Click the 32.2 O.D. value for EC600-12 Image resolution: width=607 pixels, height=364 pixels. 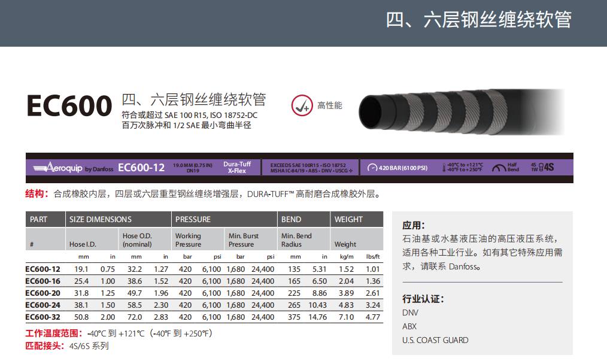[x=135, y=269]
